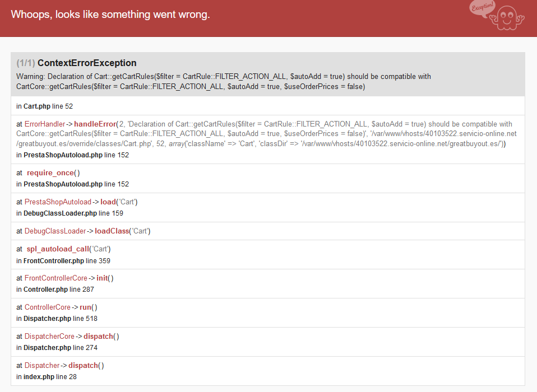Viewport: 537px width, 392px height.
Task: Click 'Dispatcher.php line 274' text
Action: tap(61, 348)
